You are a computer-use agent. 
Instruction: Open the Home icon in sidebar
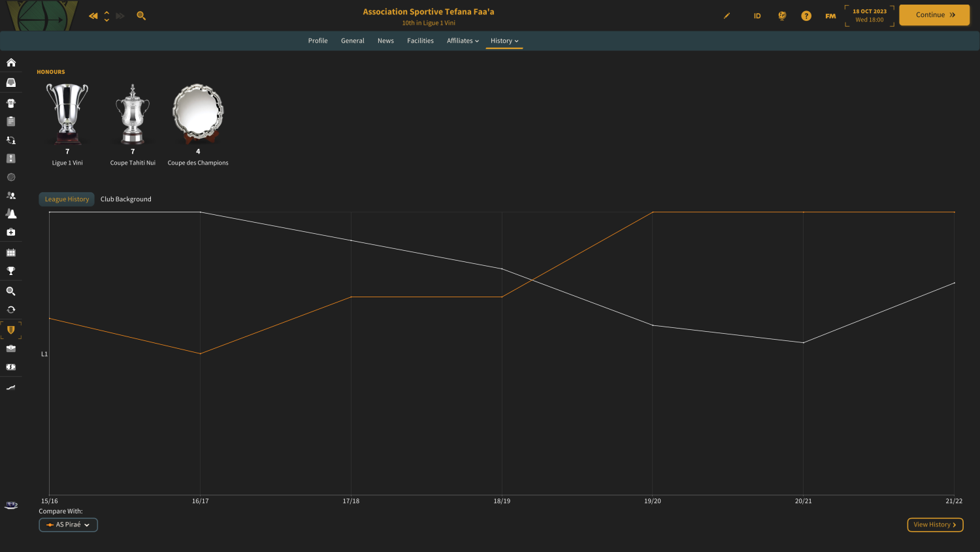[11, 63]
